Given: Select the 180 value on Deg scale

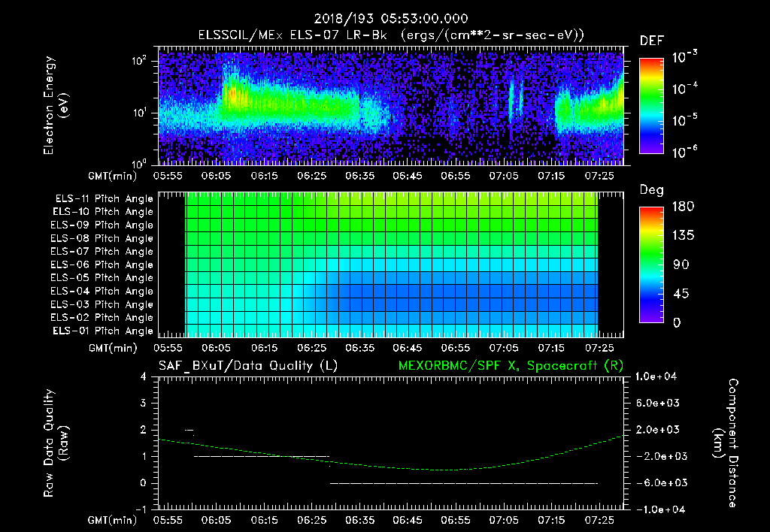Looking at the screenshot, I should pos(683,207).
